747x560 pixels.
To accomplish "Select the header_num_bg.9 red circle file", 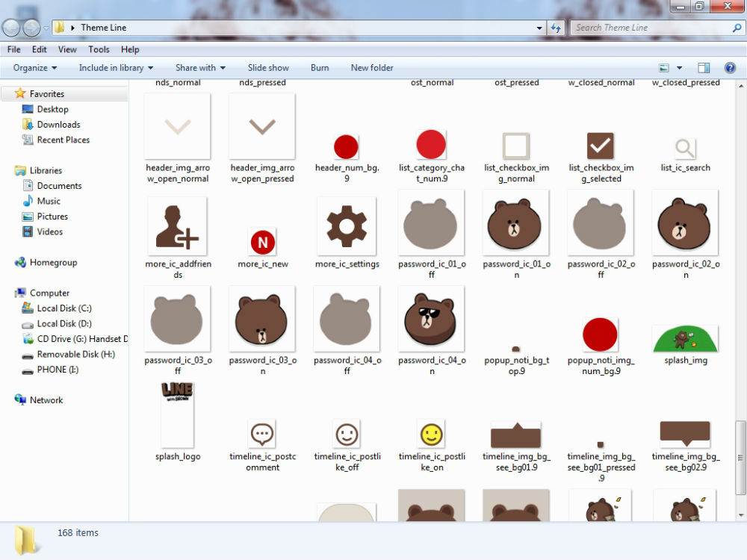I will [346, 146].
